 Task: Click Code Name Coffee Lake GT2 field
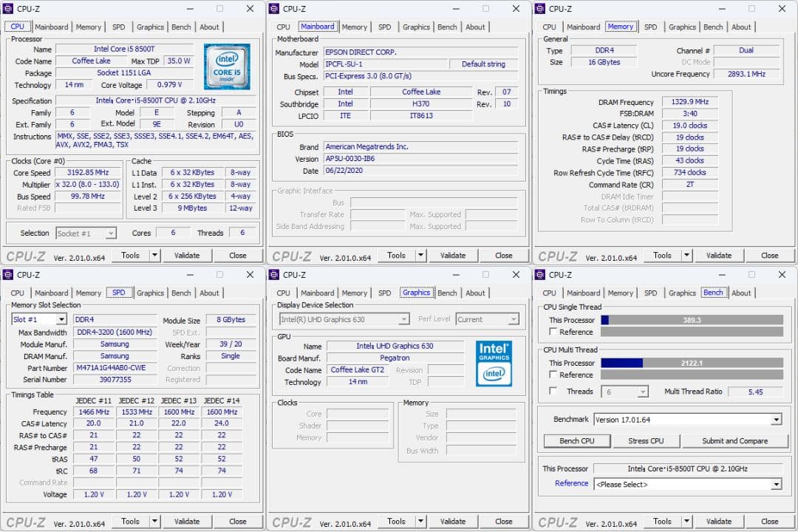tap(358, 369)
